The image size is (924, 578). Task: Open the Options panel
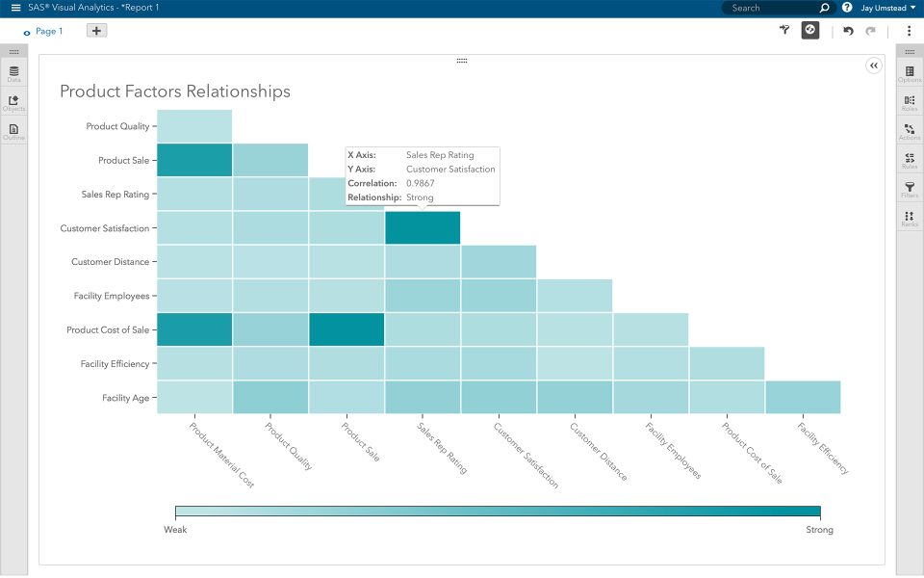(x=909, y=72)
